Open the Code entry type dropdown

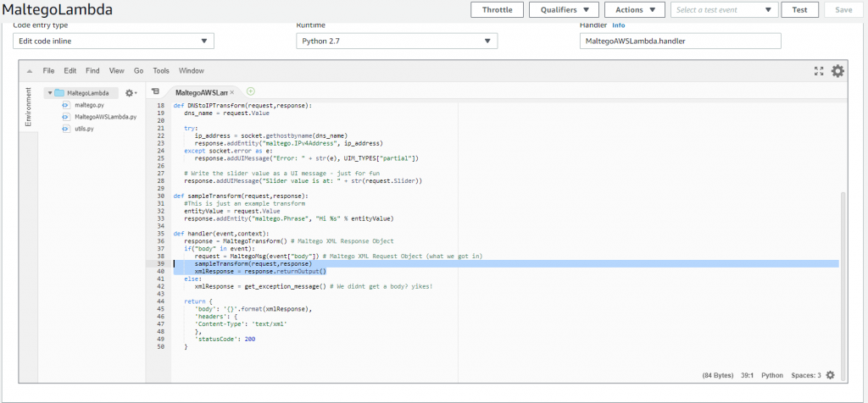114,41
